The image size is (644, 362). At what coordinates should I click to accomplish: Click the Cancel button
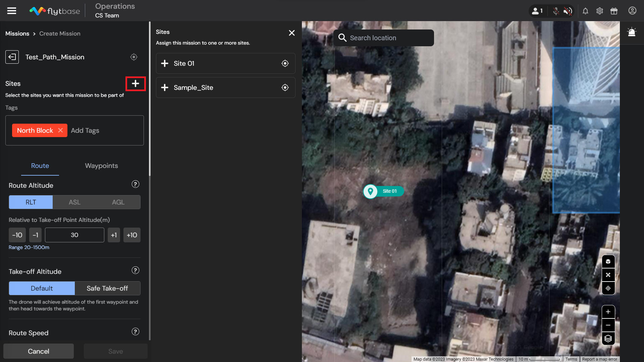[39, 351]
